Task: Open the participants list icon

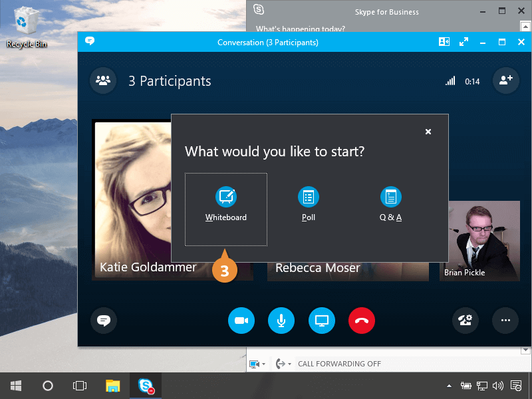Action: tap(102, 80)
